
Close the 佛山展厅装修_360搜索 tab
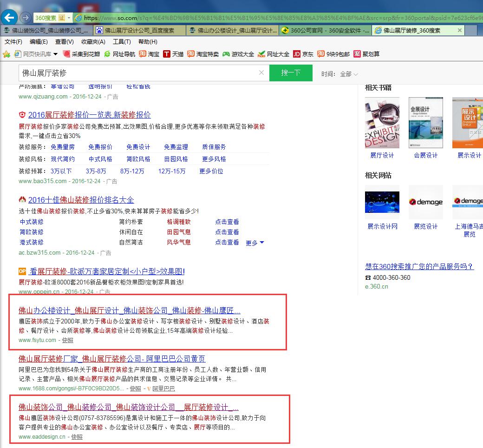(460, 30)
